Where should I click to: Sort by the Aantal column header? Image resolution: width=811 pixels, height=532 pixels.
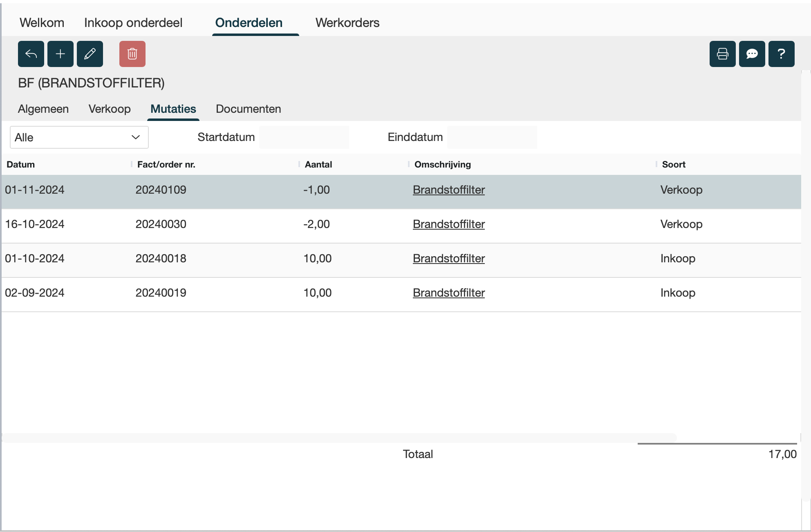pyautogui.click(x=318, y=165)
